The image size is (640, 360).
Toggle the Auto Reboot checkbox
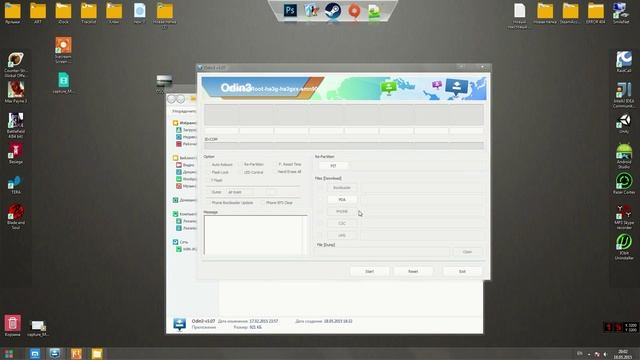click(x=208, y=164)
